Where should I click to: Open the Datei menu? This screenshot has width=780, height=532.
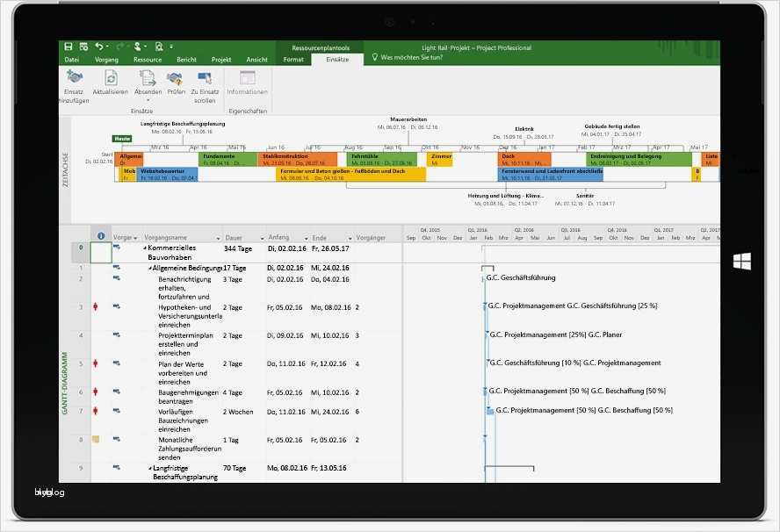72,60
